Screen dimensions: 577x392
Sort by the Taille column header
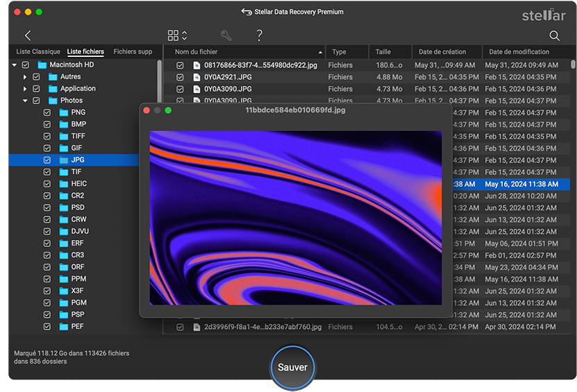point(390,52)
